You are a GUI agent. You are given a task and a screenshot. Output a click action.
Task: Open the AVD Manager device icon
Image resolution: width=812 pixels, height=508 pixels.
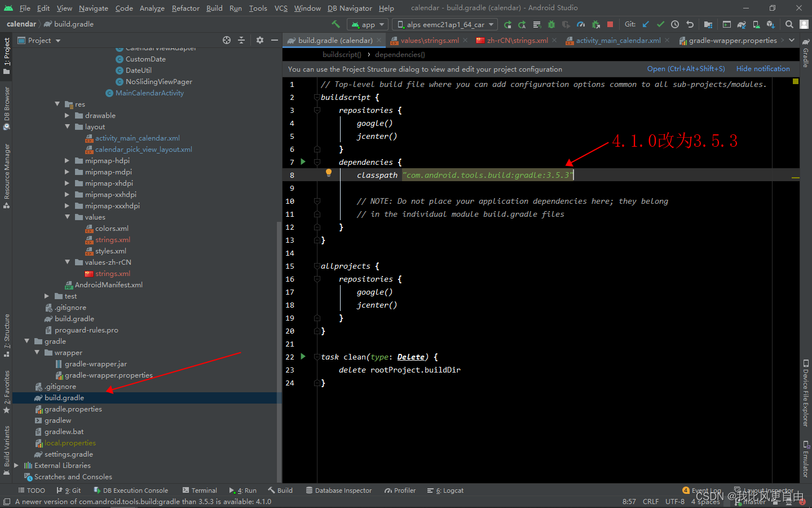756,24
